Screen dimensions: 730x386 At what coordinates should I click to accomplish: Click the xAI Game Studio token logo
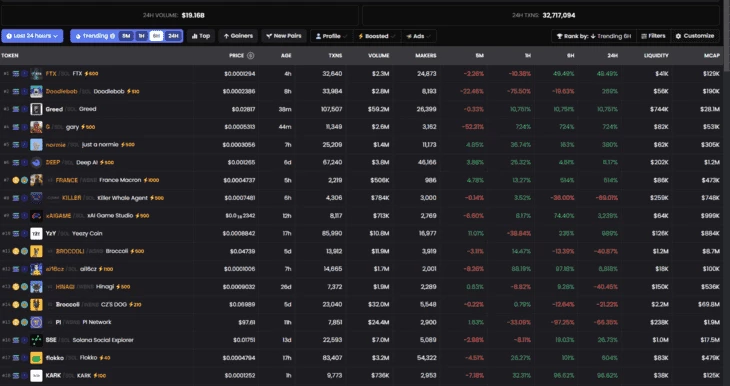[x=36, y=216]
